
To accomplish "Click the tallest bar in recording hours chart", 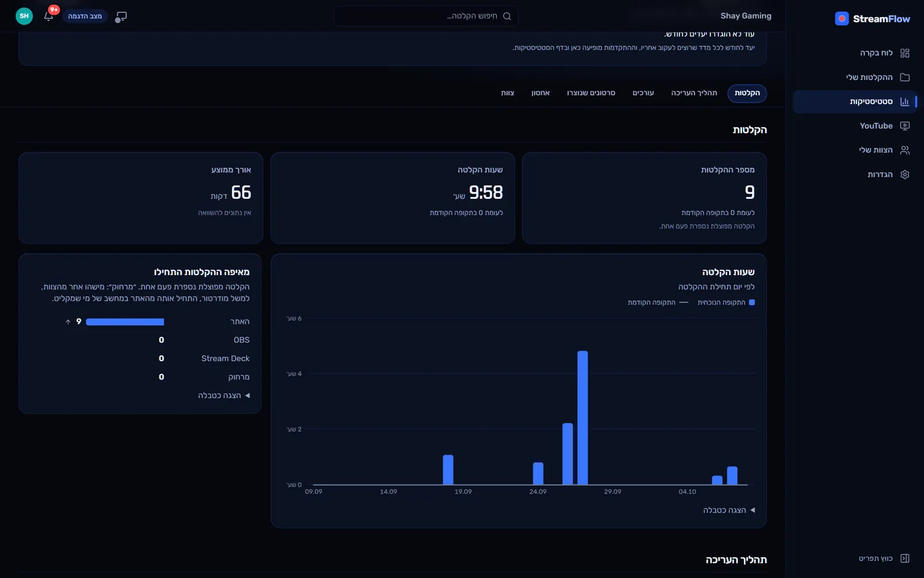I will pos(583,417).
